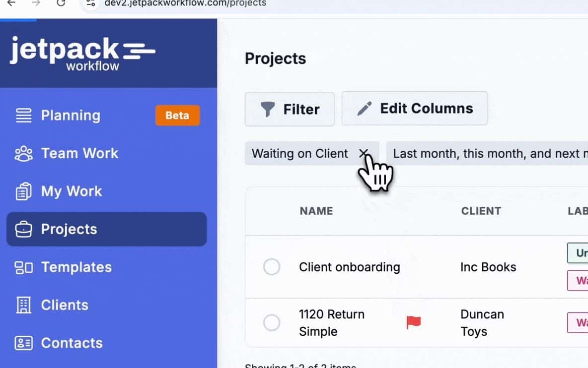The width and height of the screenshot is (588, 368).
Task: Open the Waiting on Client filter chip
Action: 299,154
